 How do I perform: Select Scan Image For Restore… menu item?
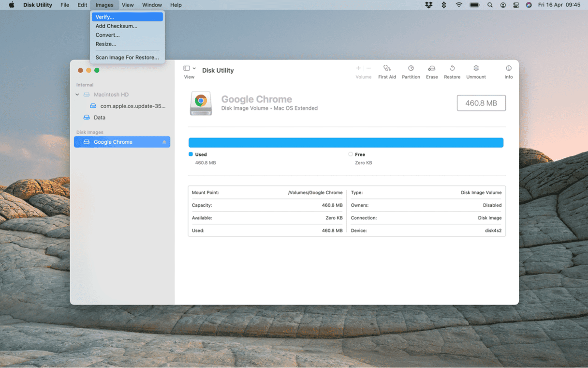tap(127, 57)
